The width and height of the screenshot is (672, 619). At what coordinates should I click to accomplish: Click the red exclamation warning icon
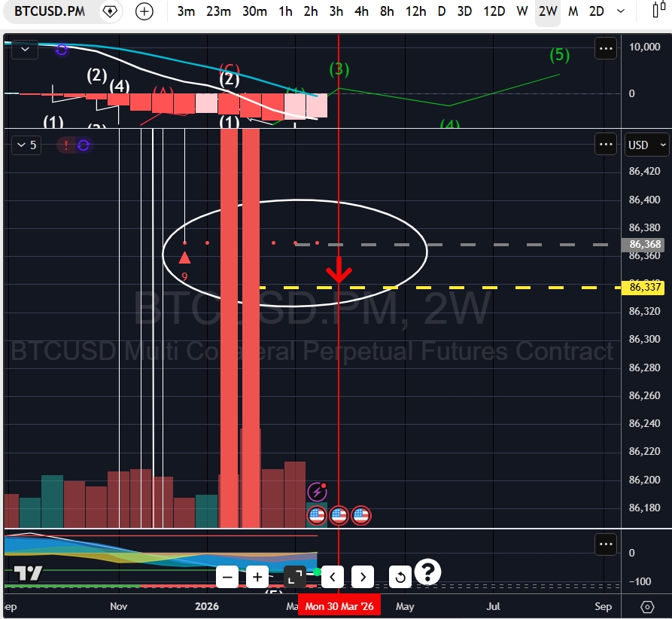pos(65,145)
